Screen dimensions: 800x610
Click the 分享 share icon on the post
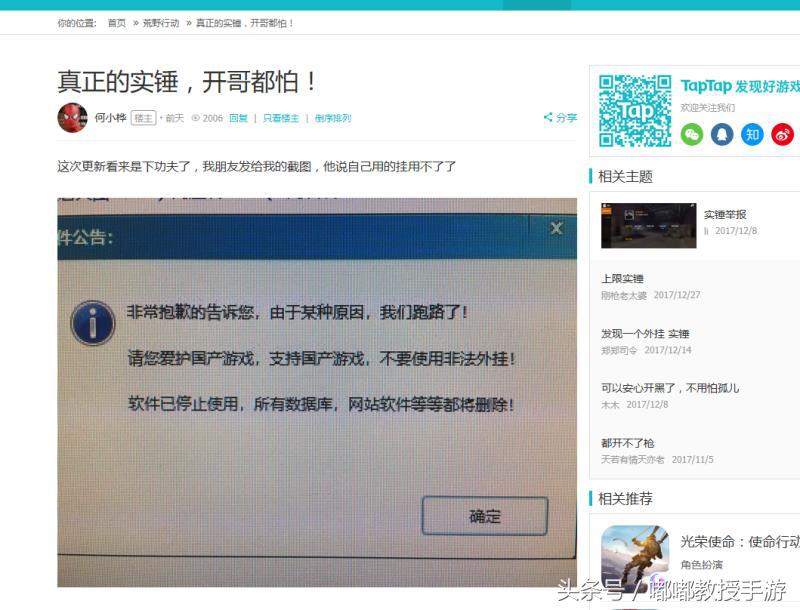pyautogui.click(x=559, y=117)
